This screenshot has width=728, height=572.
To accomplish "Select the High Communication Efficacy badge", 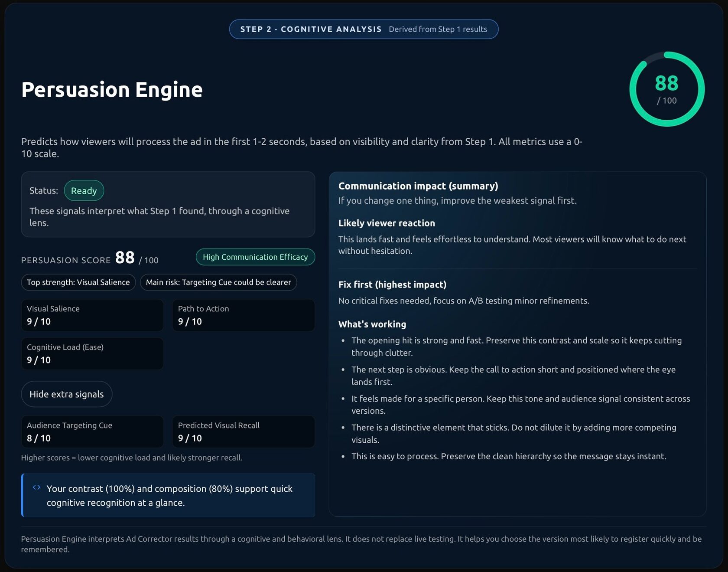I will pyautogui.click(x=255, y=257).
